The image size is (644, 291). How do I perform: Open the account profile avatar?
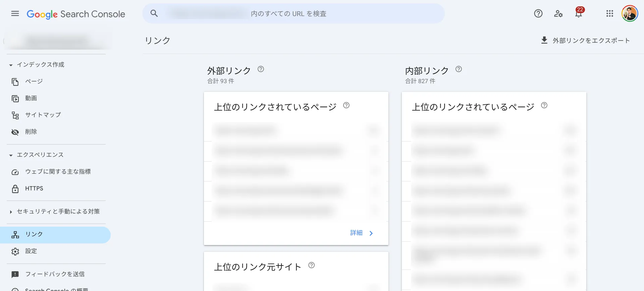click(630, 13)
